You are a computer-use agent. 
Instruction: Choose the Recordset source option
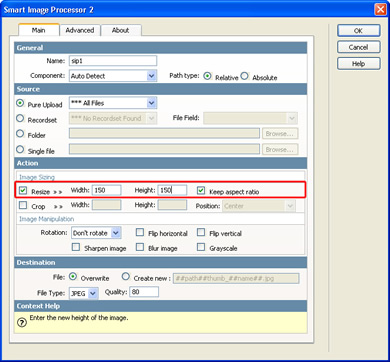point(20,118)
